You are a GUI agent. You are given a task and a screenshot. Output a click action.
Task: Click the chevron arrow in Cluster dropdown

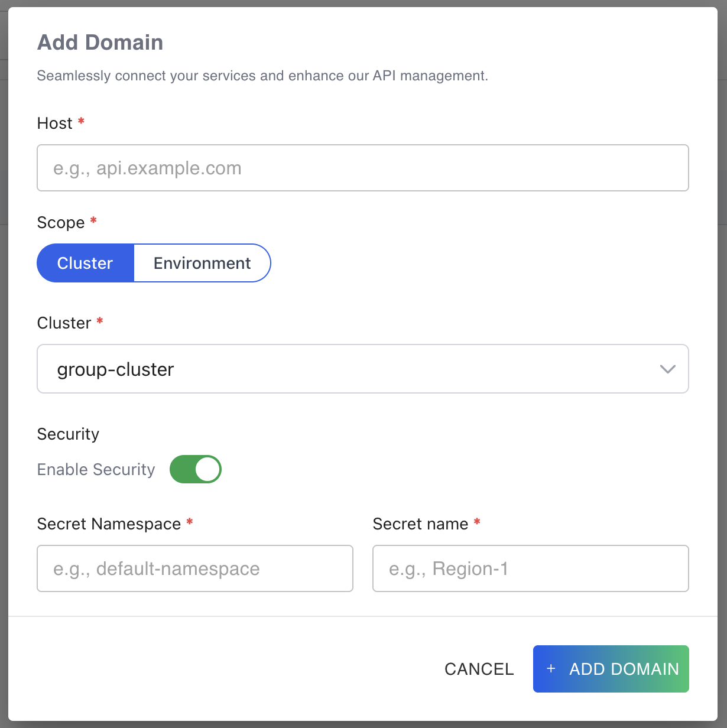click(667, 369)
